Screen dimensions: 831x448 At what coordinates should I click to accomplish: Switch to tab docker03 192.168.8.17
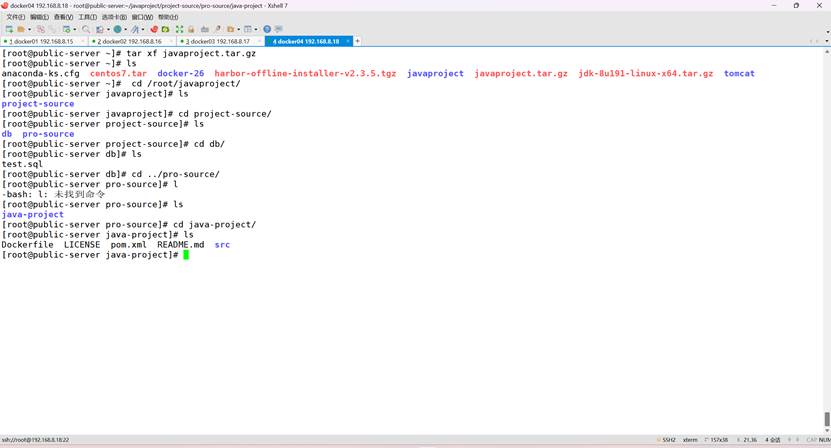(x=218, y=41)
